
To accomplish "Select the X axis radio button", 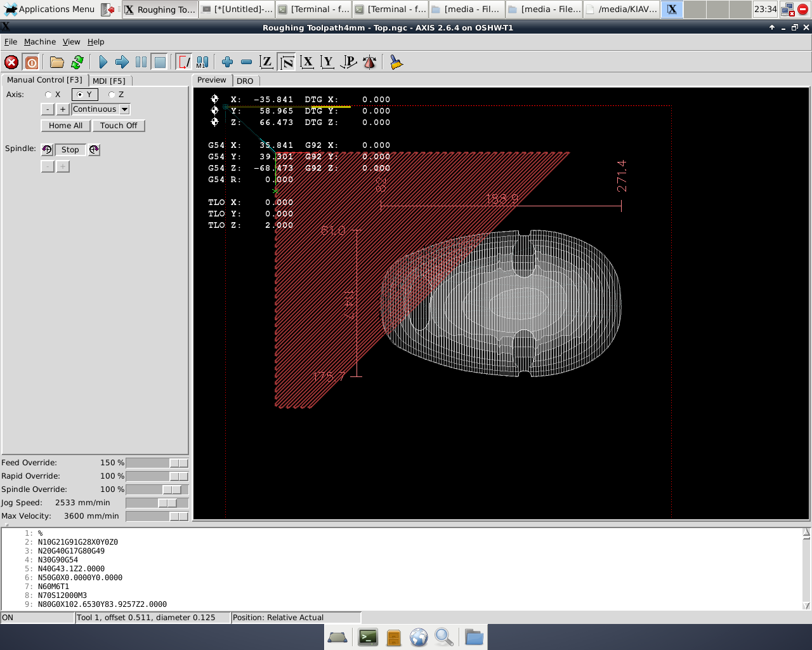I will 48,94.
